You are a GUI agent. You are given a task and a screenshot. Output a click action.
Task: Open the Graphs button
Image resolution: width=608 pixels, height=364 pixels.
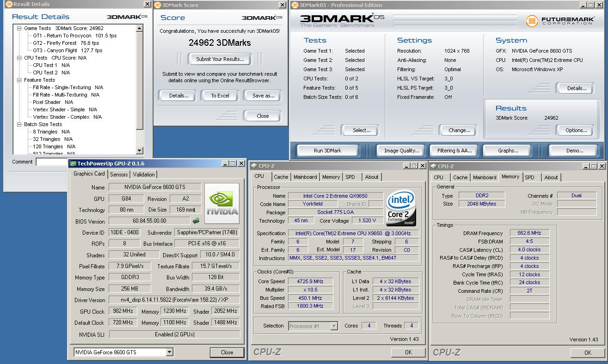[x=508, y=151]
